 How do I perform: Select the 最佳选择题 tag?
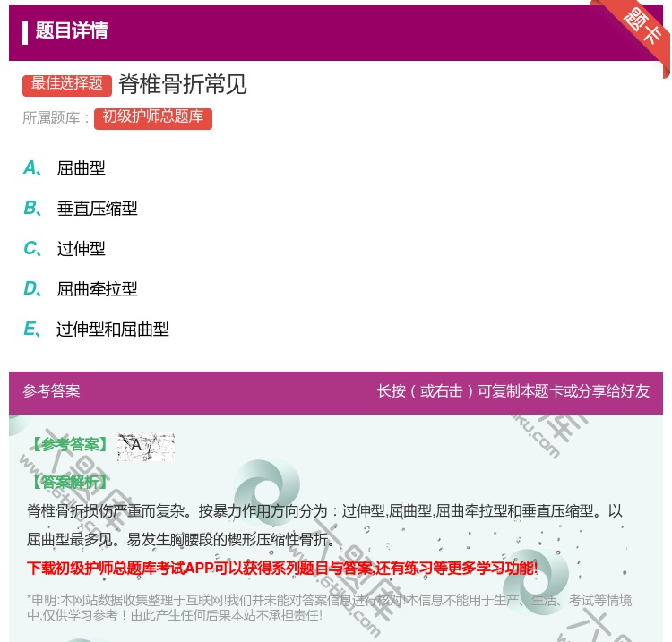click(67, 85)
